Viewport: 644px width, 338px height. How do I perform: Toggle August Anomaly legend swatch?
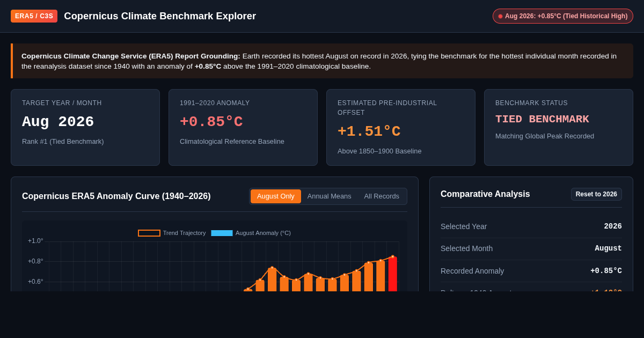click(222, 233)
